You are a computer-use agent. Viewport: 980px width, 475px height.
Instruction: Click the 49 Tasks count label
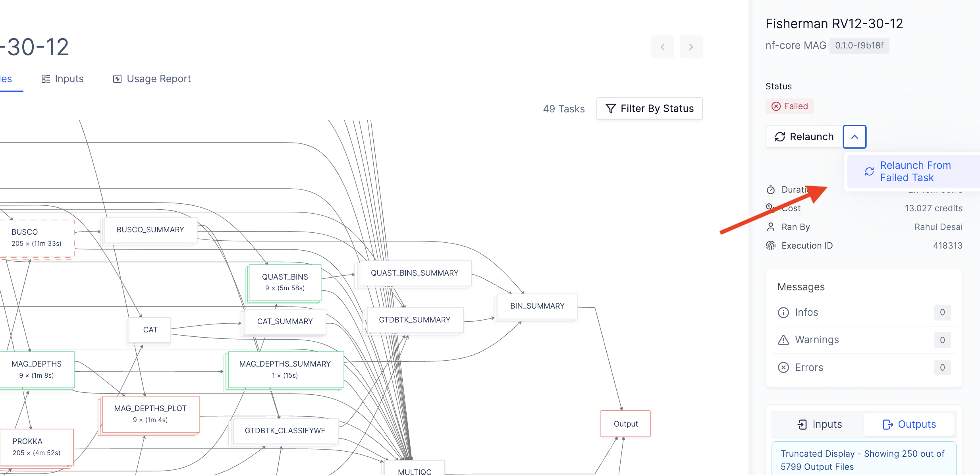(x=564, y=109)
